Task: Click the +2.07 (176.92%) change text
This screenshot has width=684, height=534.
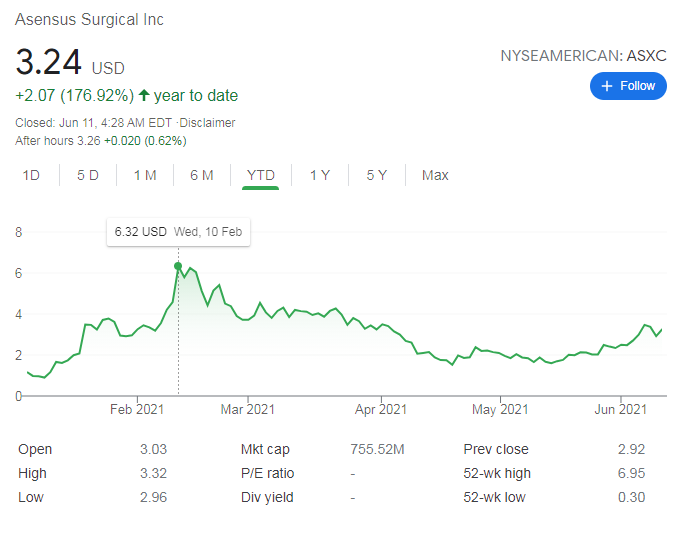Action: (x=75, y=95)
